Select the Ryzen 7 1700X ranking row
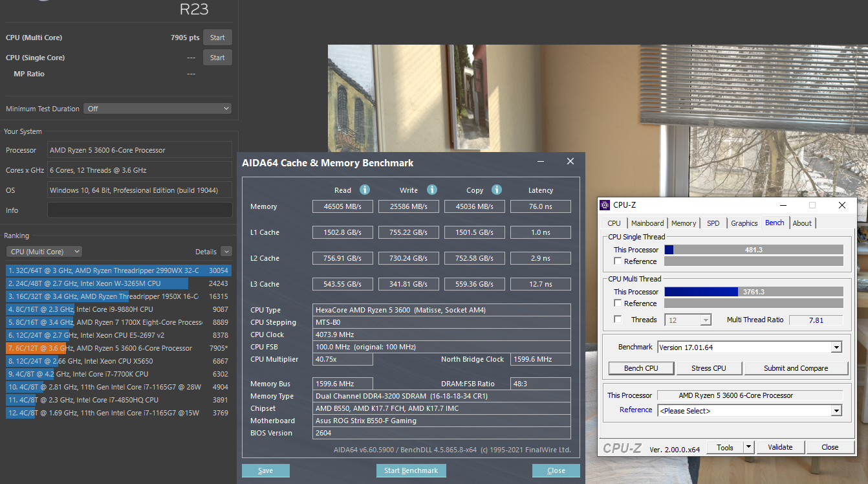This screenshot has width=868, height=484. click(118, 322)
